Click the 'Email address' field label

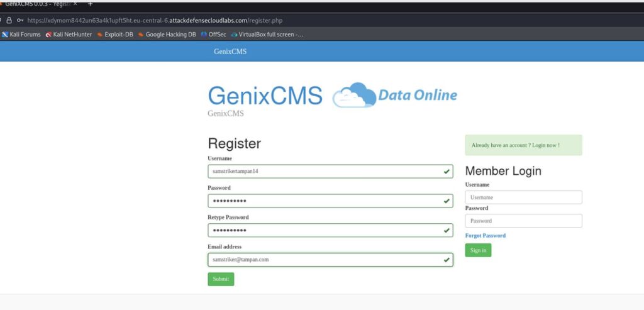pyautogui.click(x=225, y=246)
